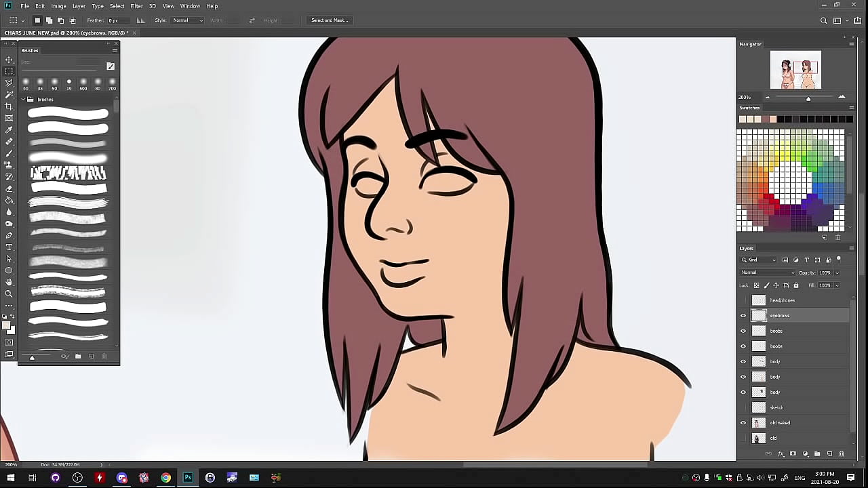
Task: Collapse the brushes folder group
Action: [x=23, y=100]
